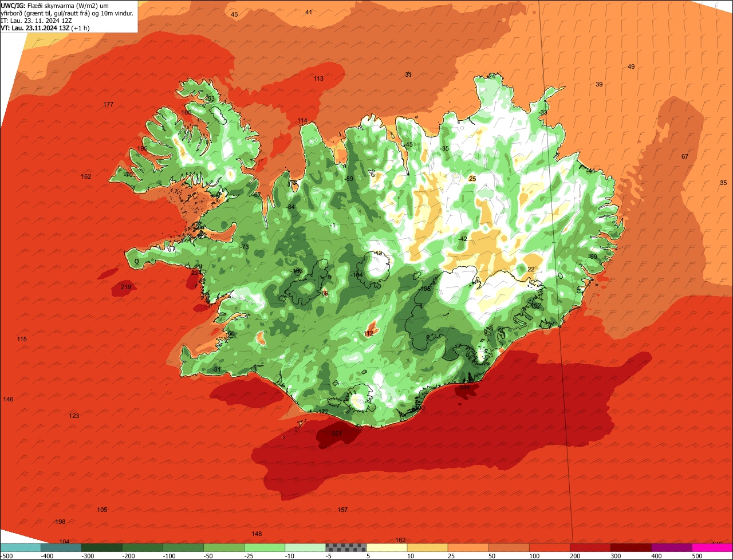Viewport: 733px width, 560px height.
Task: Click the legend swatch between 50 and 100
Action: 509,547
